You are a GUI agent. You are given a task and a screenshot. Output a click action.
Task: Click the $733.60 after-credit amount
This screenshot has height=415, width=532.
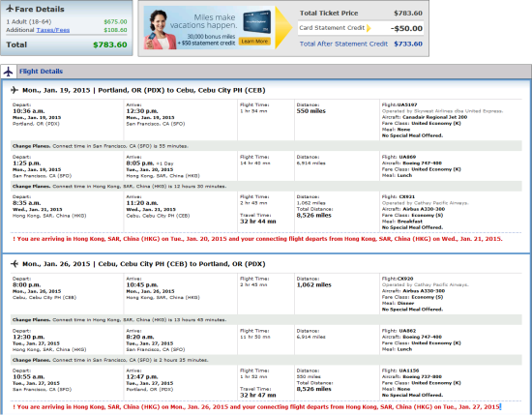(x=408, y=44)
